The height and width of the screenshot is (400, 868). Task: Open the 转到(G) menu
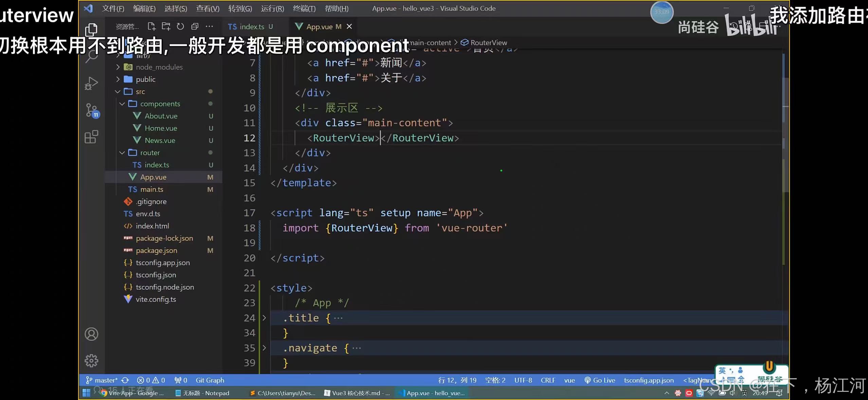tap(240, 8)
